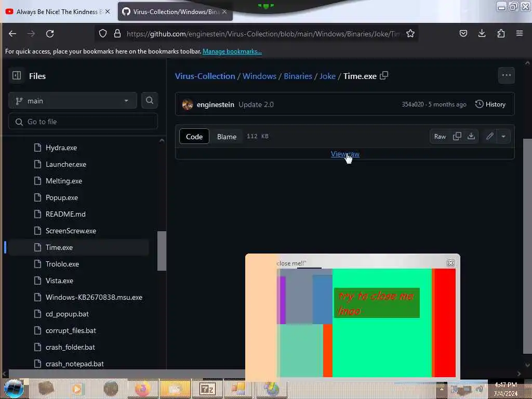View site security via the padlock icon

pos(117,34)
